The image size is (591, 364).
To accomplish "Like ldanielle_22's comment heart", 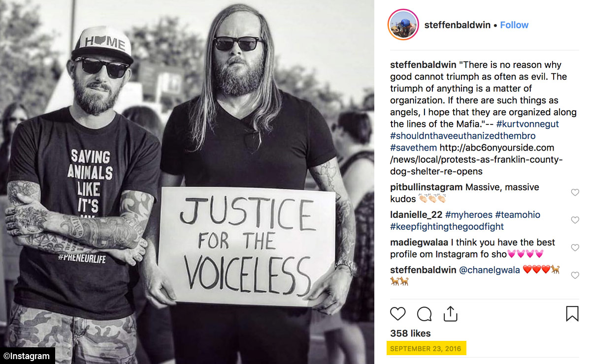I will coord(575,220).
